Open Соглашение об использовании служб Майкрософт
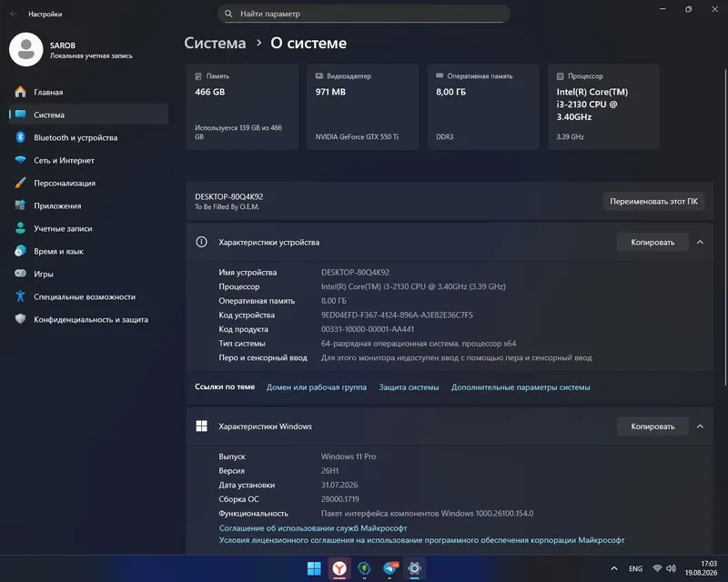This screenshot has width=728, height=582. 313,527
